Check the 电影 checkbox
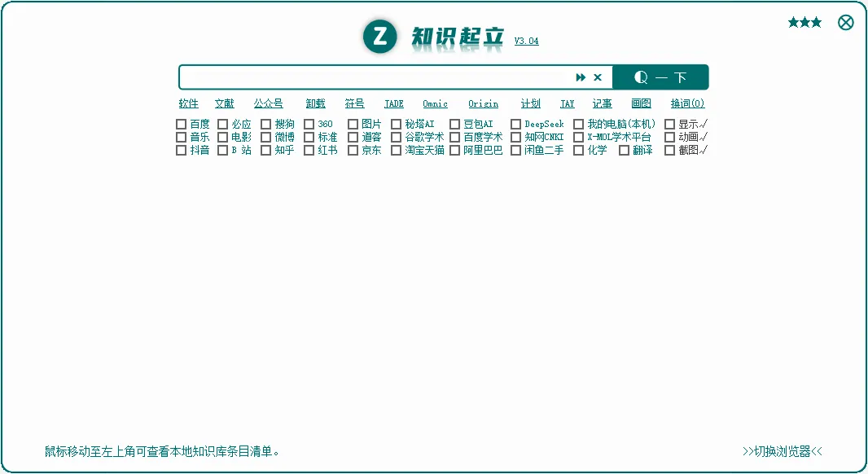Screen dimensions: 868x474 click(222, 137)
